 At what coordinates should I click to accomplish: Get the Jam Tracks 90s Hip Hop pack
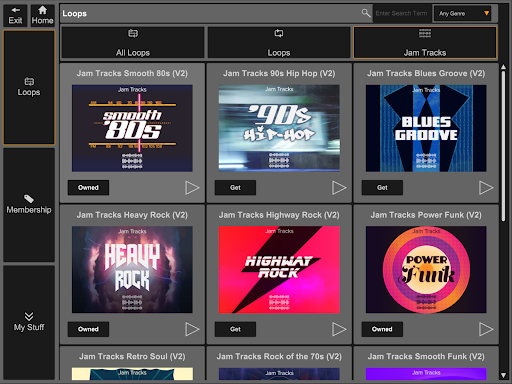click(x=235, y=188)
